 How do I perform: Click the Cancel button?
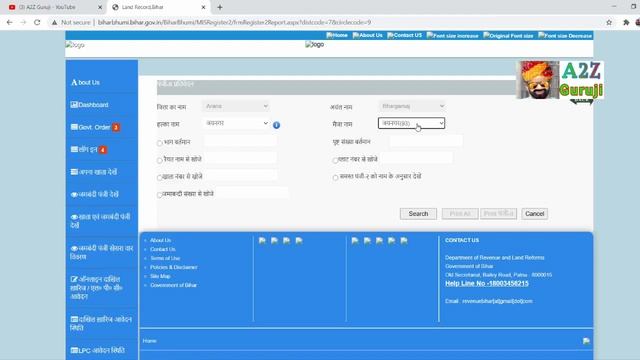(534, 214)
